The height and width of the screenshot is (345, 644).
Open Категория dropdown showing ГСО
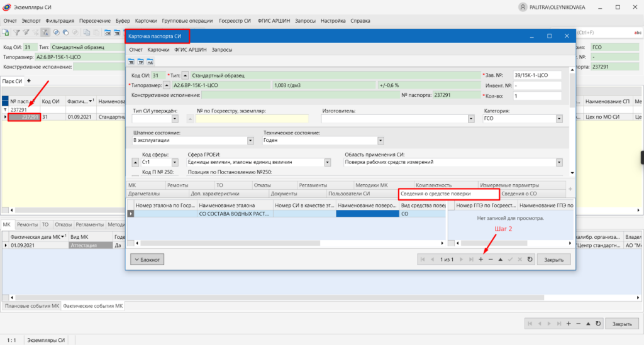pos(559,119)
